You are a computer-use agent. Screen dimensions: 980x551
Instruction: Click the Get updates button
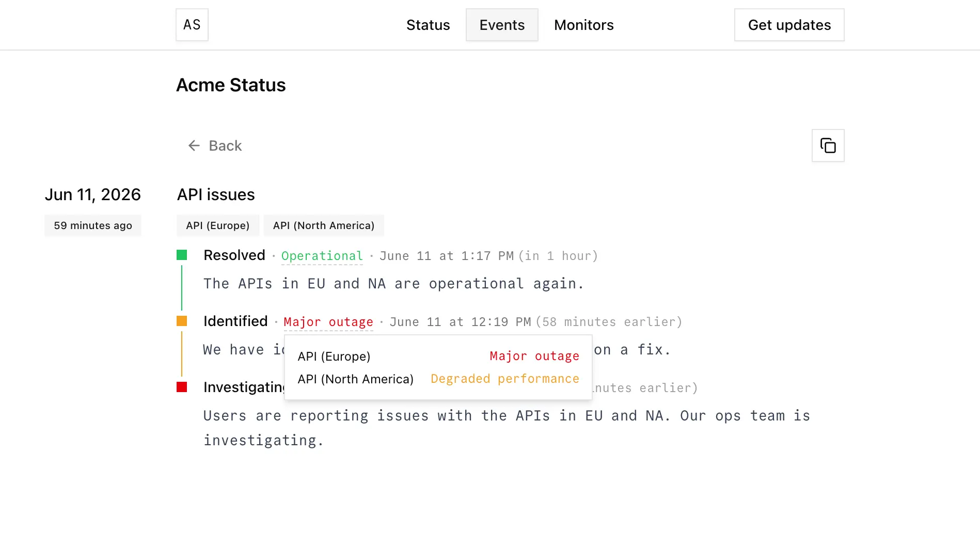pyautogui.click(x=789, y=25)
